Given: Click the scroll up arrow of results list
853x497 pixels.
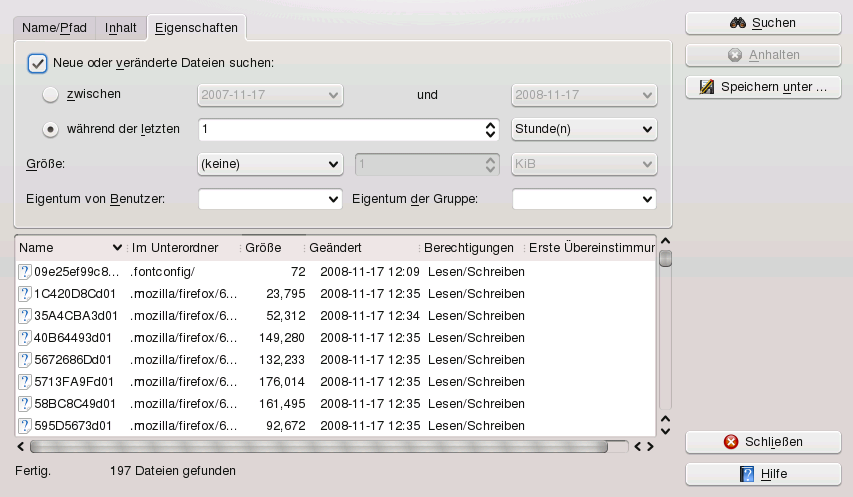Looking at the screenshot, I should [665, 241].
